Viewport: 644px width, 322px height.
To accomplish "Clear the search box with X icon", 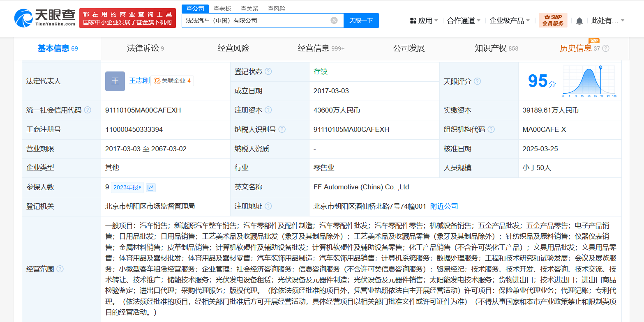I will (334, 21).
